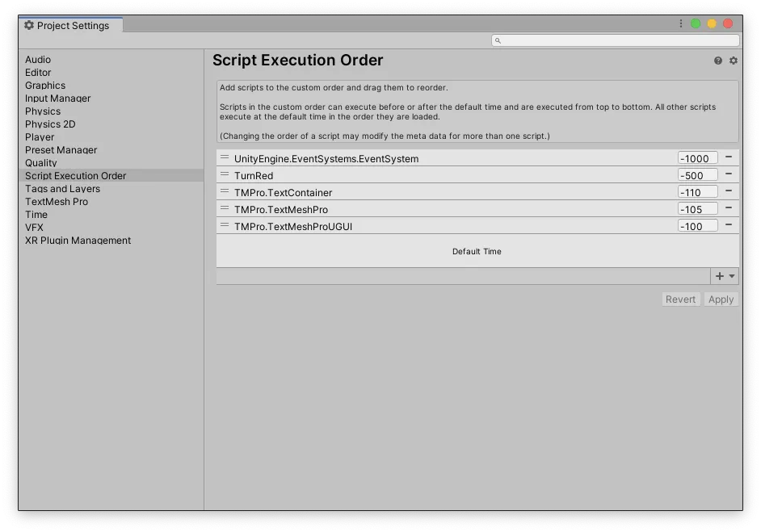Viewport: 761px width, 532px height.
Task: Remove the TMPro.TextMeshProUGUI script entry
Action: 729,225
